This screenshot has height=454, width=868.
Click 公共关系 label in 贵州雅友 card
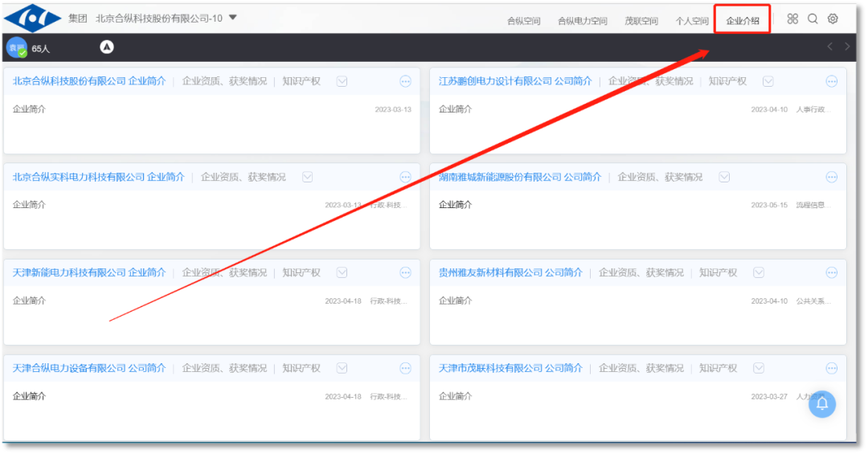(x=813, y=301)
